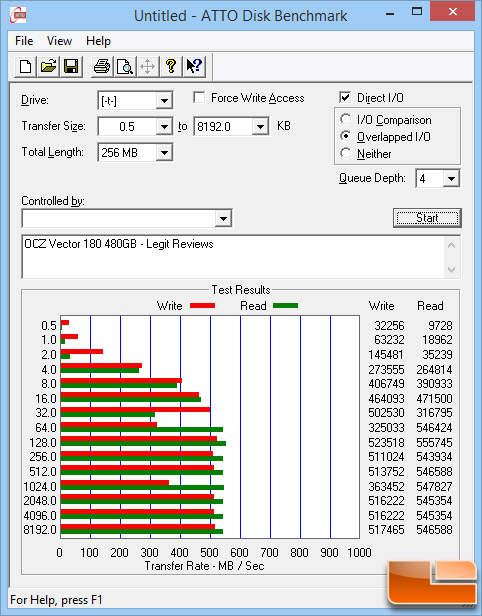Print the benchmark results icon

(102, 66)
